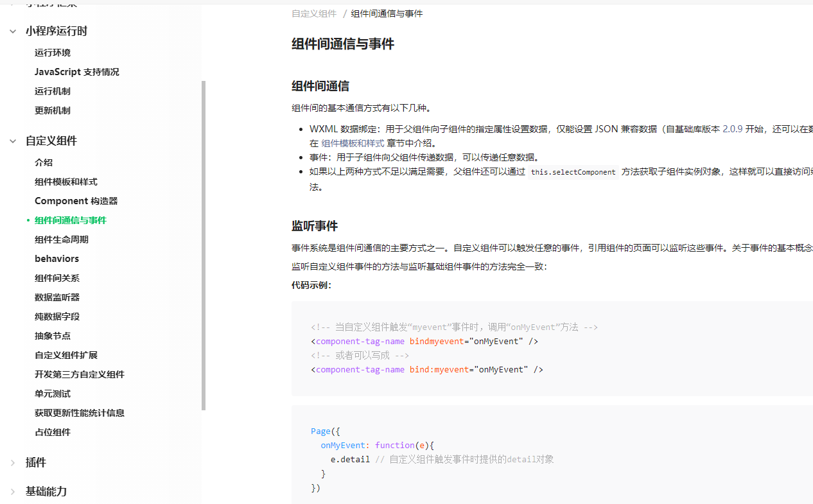The image size is (813, 504).
Task: Click this.selectComponent inline code
Action: point(573,172)
